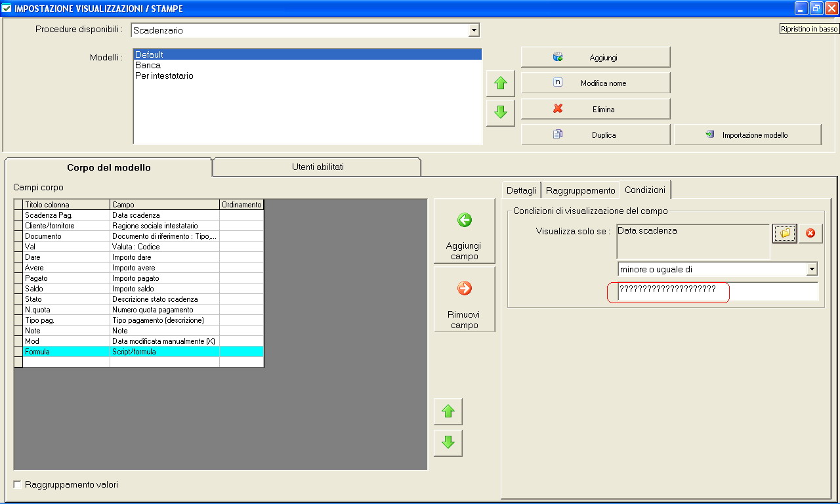Move field up with green arrow below Rimuovi campo
Viewport: 840px width, 504px height.
pos(448,411)
